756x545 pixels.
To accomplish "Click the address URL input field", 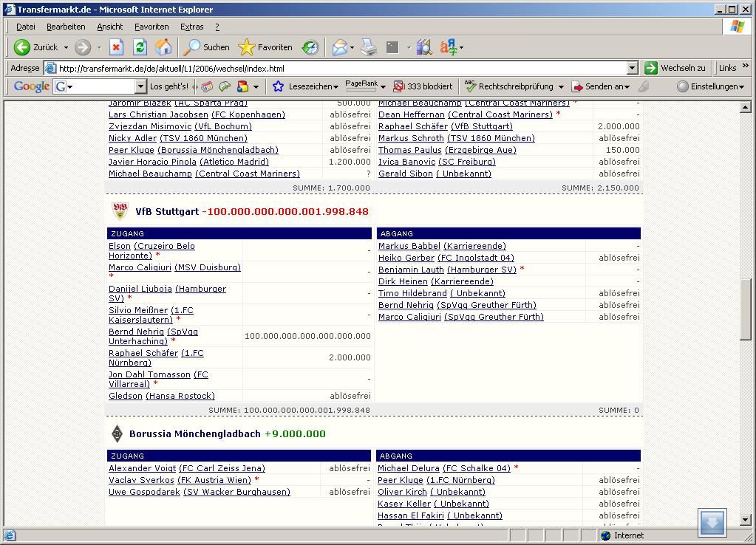I will [x=336, y=68].
